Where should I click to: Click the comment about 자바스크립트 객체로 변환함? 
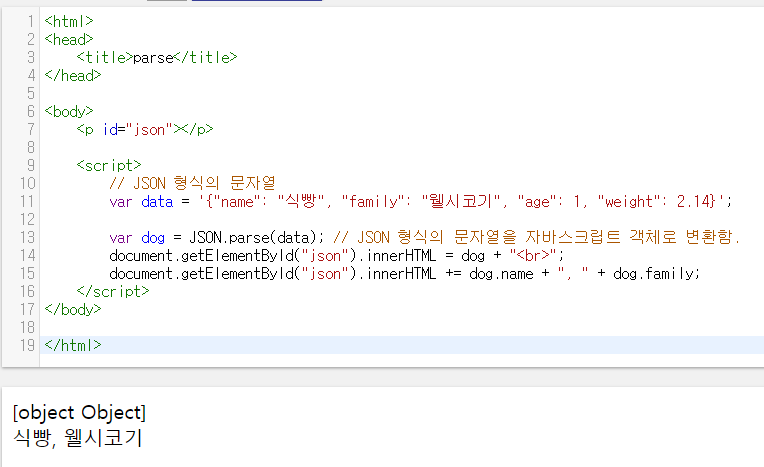click(536, 237)
